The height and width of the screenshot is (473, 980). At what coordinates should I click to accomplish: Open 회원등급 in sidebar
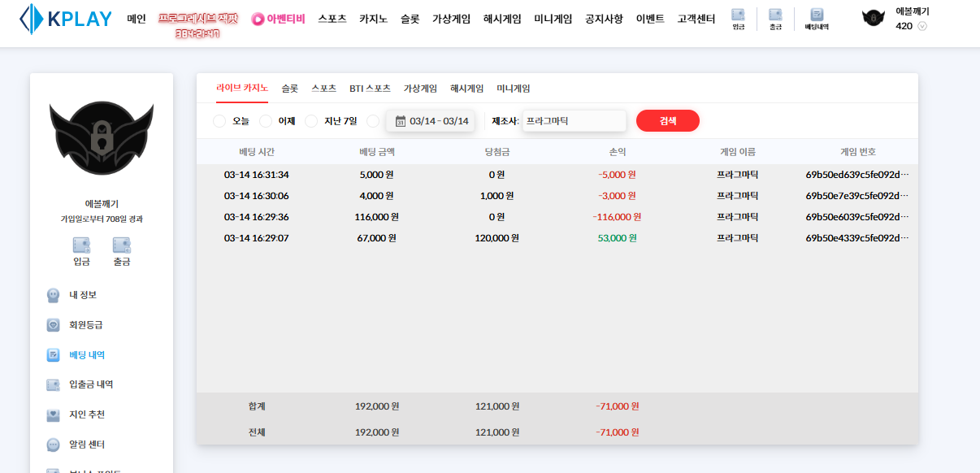pyautogui.click(x=85, y=325)
